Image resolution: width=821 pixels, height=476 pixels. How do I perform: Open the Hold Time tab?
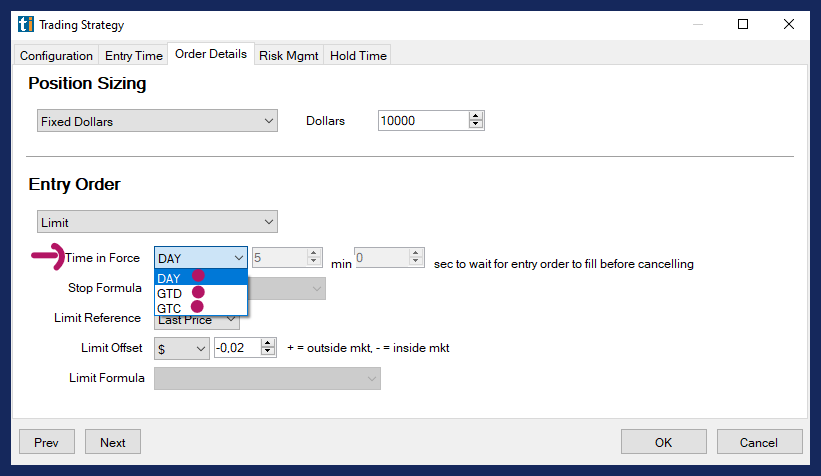(358, 56)
